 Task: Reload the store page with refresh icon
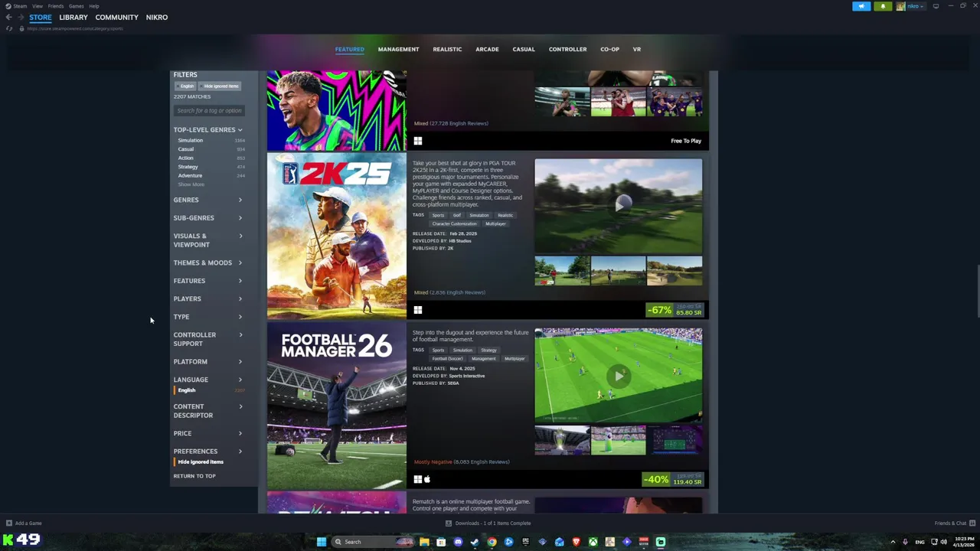tap(9, 28)
